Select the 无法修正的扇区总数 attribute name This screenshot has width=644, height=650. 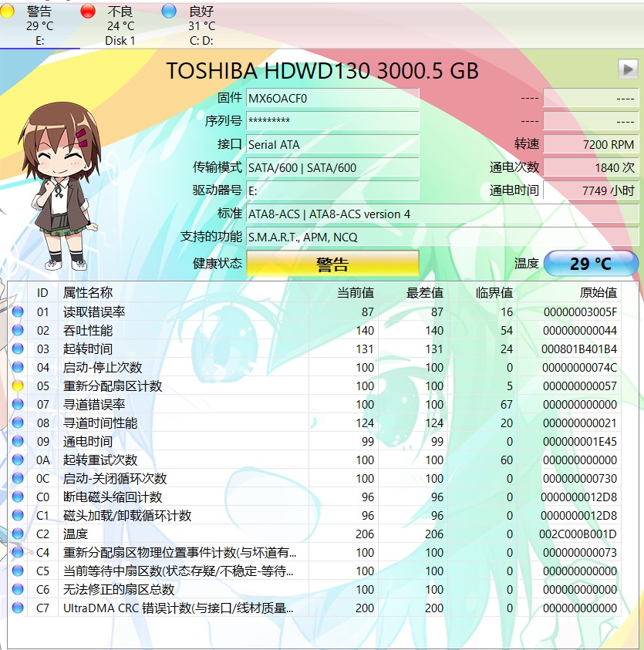(119, 590)
